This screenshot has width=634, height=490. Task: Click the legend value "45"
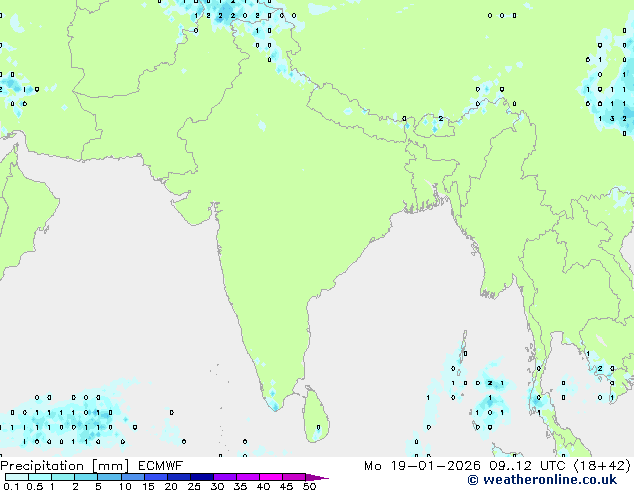click(x=286, y=486)
